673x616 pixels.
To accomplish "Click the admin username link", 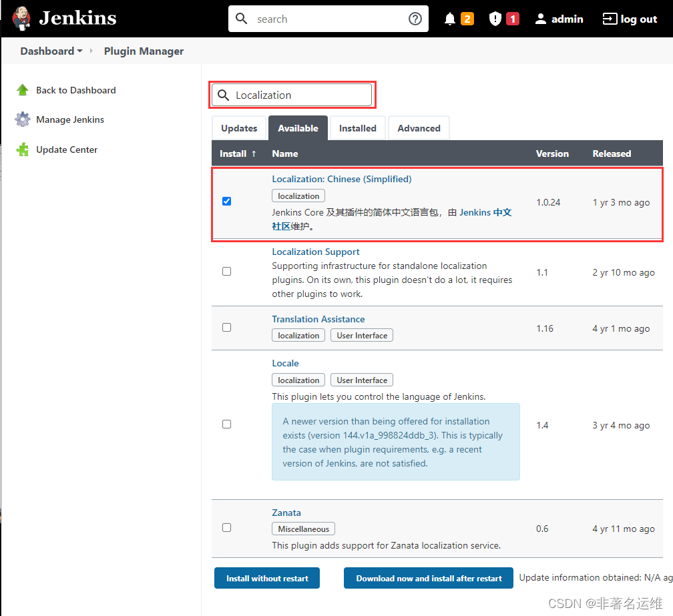I will 567,19.
